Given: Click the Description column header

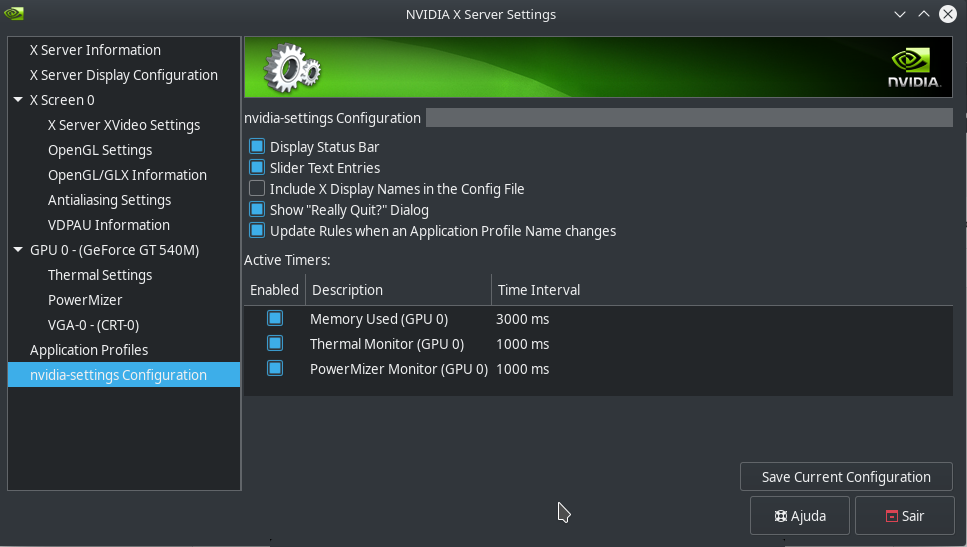Looking at the screenshot, I should coord(398,290).
